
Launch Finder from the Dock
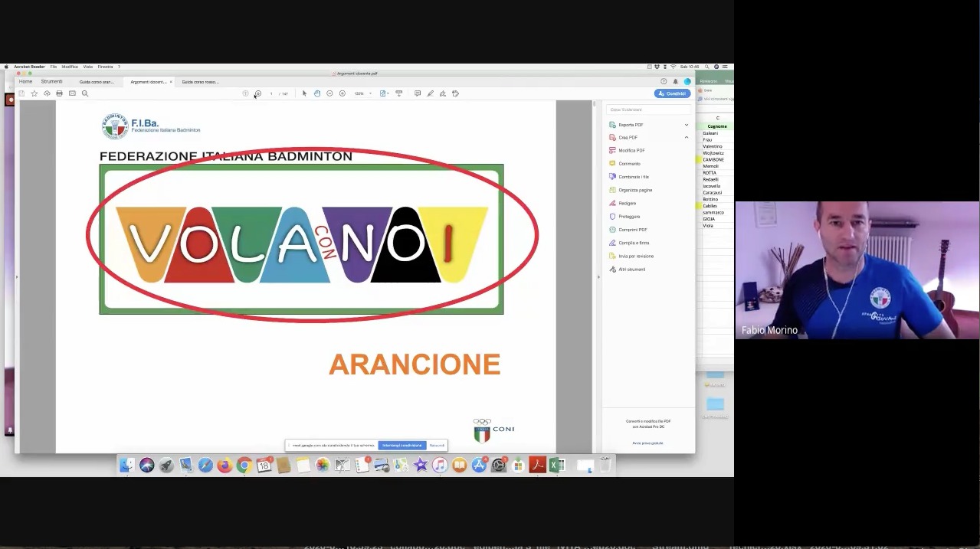coord(127,465)
